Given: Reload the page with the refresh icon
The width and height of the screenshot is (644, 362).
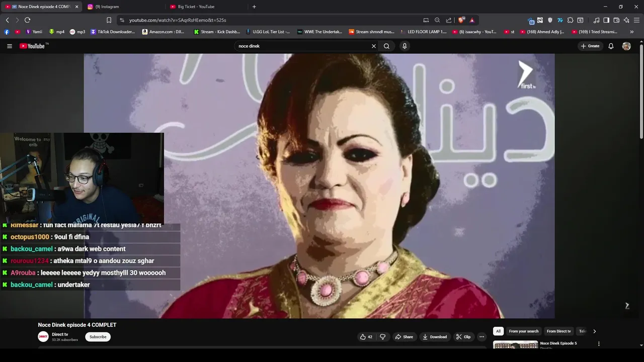Looking at the screenshot, I should click(27, 20).
